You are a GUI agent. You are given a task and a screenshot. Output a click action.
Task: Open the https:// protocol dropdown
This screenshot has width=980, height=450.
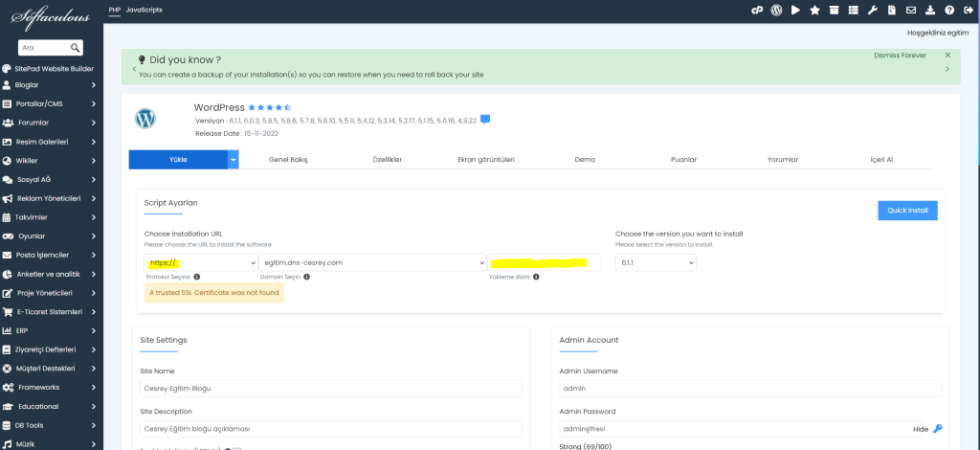pos(201,262)
